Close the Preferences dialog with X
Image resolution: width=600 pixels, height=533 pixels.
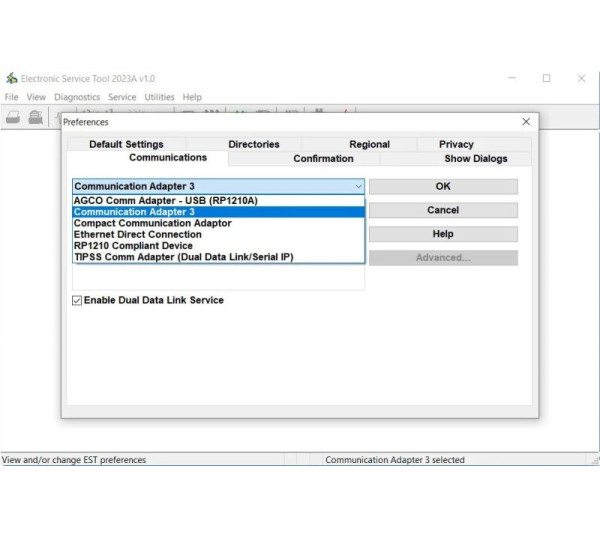coord(526,121)
